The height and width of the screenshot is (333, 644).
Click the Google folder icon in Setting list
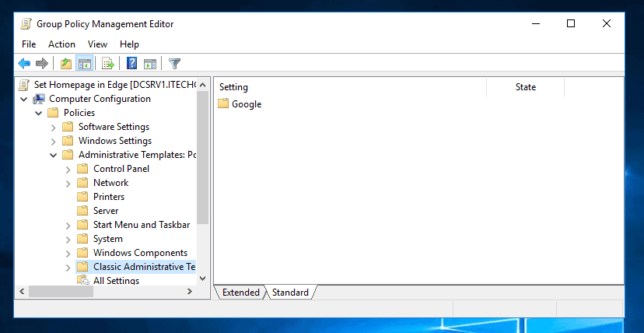(x=223, y=103)
